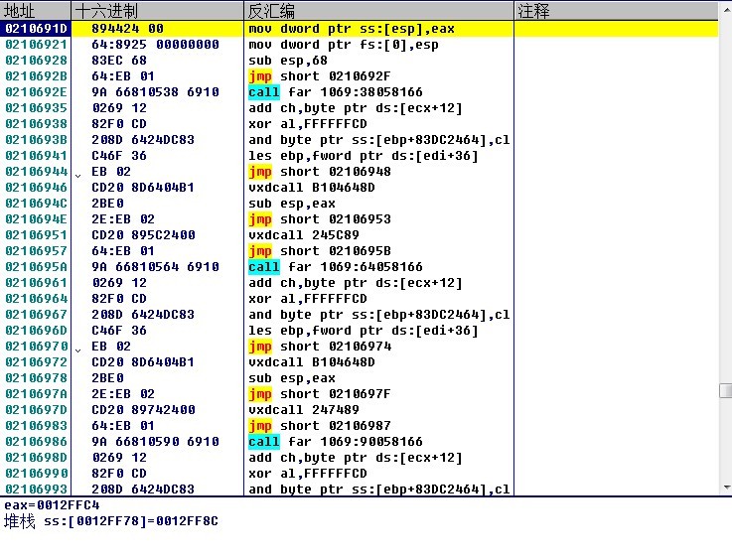Image resolution: width=732 pixels, height=560 pixels.
Task: Click instruction call far 1069:64058166
Action: point(336,266)
